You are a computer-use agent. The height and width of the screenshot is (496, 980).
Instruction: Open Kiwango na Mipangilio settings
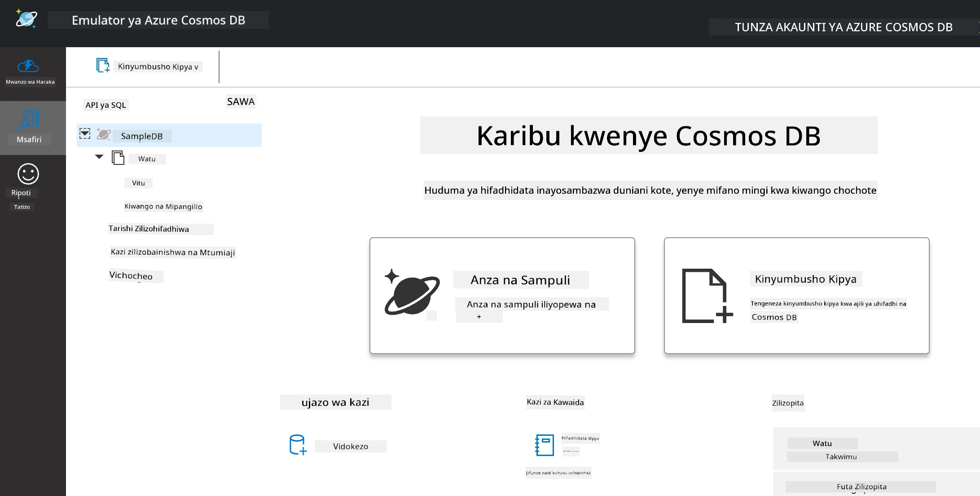coord(163,206)
